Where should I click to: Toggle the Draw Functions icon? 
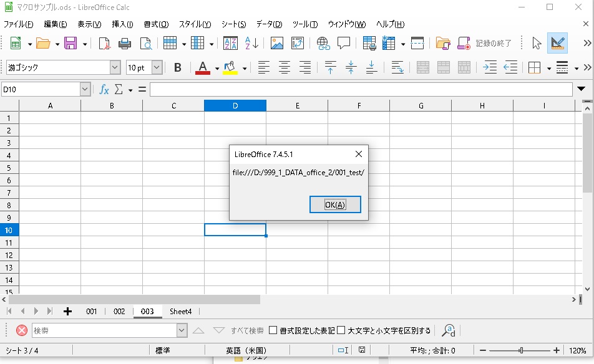coord(558,43)
